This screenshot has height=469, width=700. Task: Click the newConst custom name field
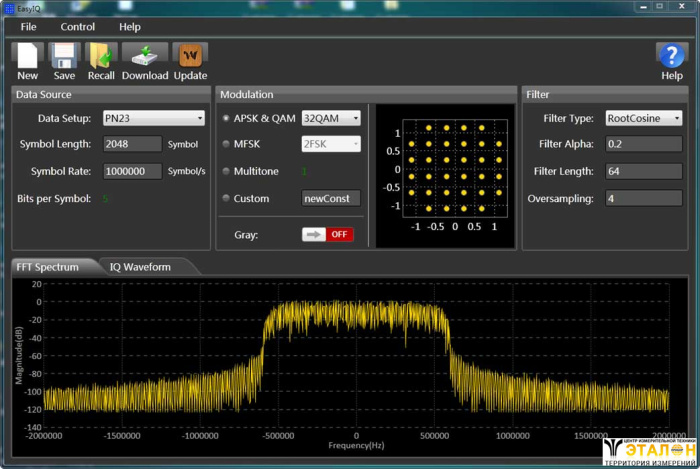point(331,198)
